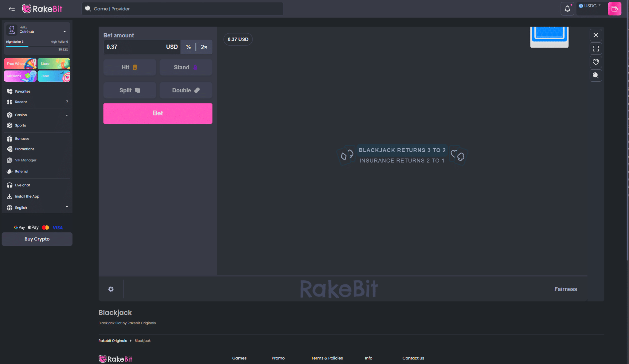Open the RakeBit logo home link at top

42,9
